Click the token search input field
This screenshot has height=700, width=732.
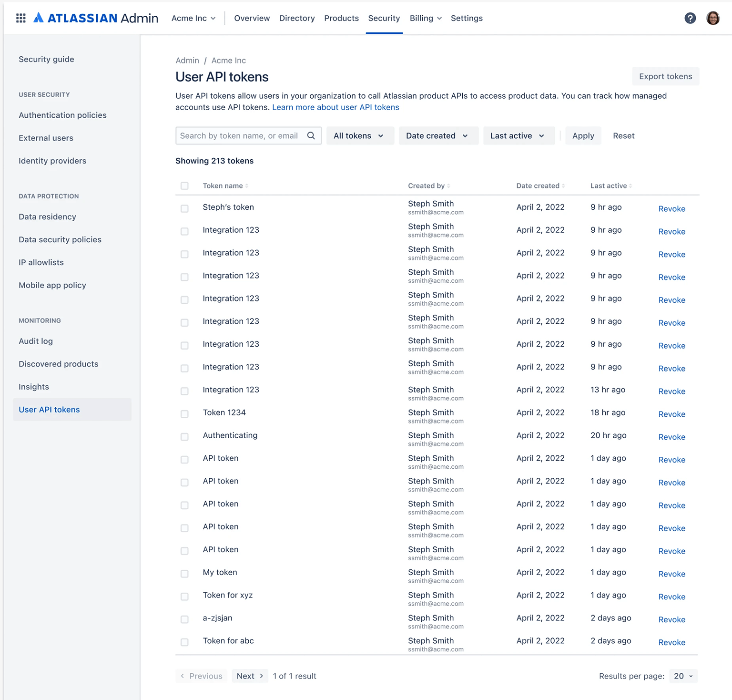coord(238,135)
